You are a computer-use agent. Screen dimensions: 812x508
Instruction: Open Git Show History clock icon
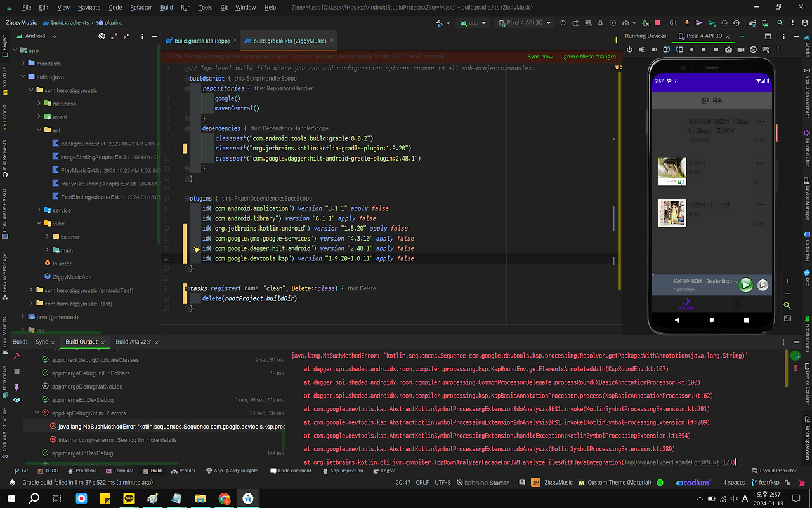[x=724, y=23]
